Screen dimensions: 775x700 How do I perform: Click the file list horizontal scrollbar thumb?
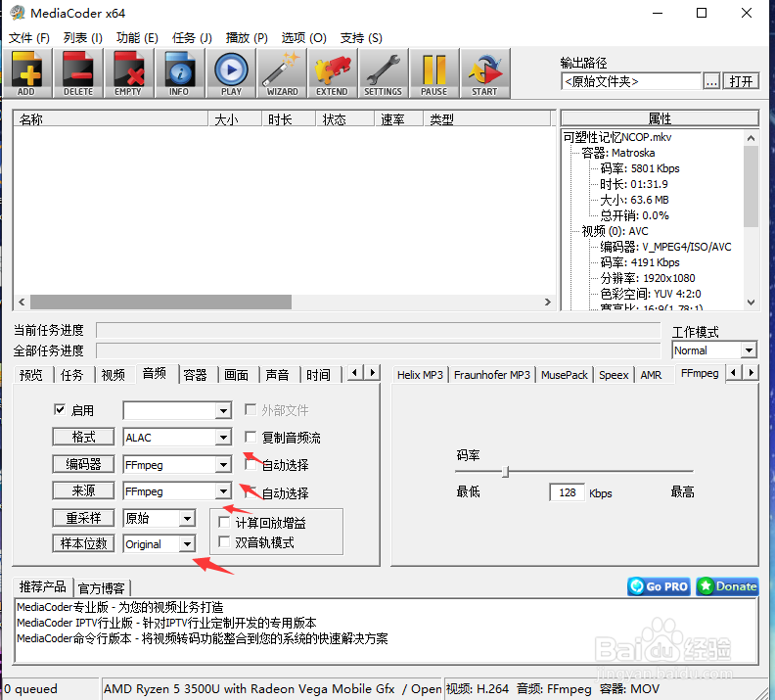pos(161,302)
